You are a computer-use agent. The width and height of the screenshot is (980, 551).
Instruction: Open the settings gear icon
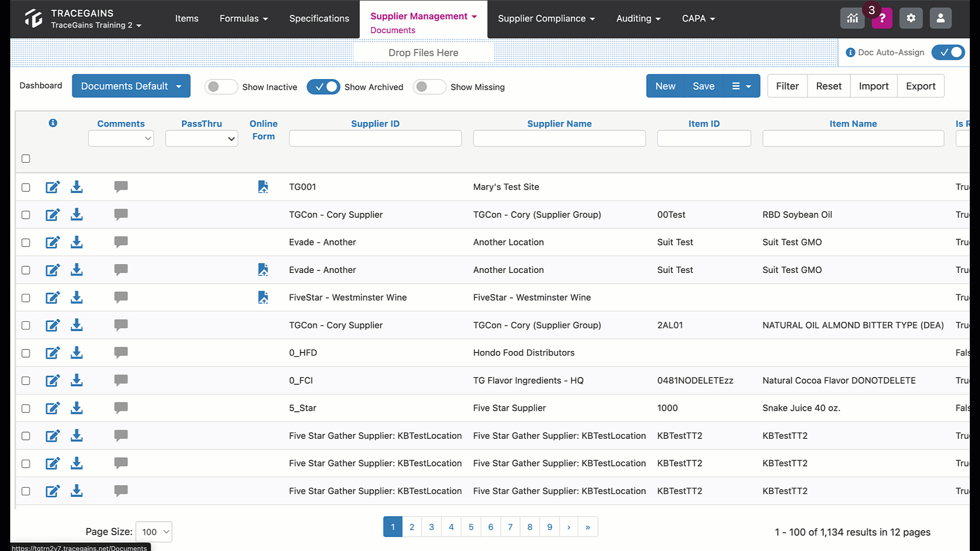[911, 18]
